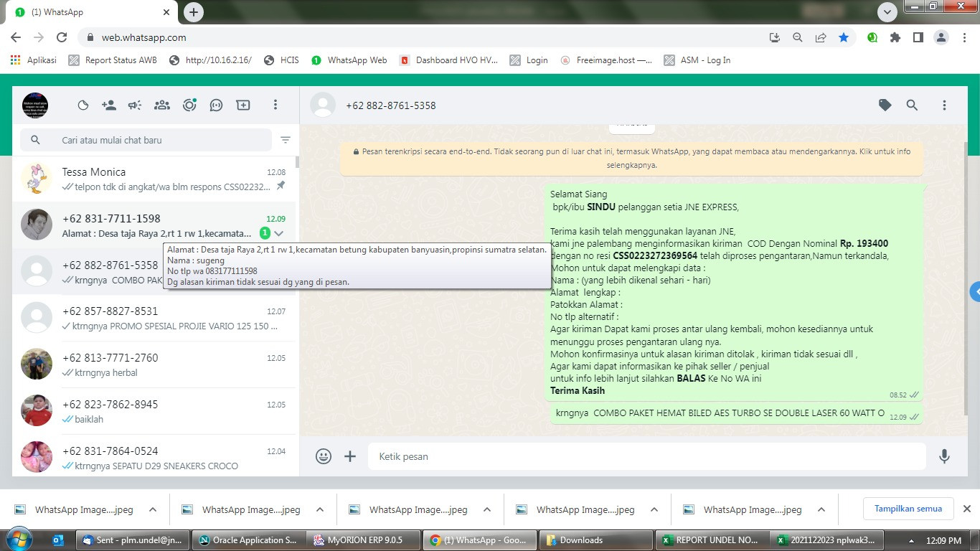Open the Channels circular icon
This screenshot has height=551, width=980.
(x=189, y=105)
